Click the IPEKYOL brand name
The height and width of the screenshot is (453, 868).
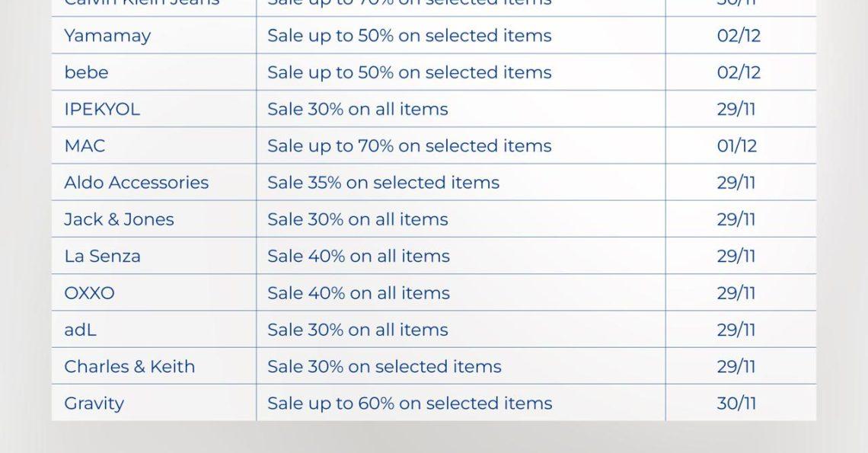pyautogui.click(x=102, y=109)
